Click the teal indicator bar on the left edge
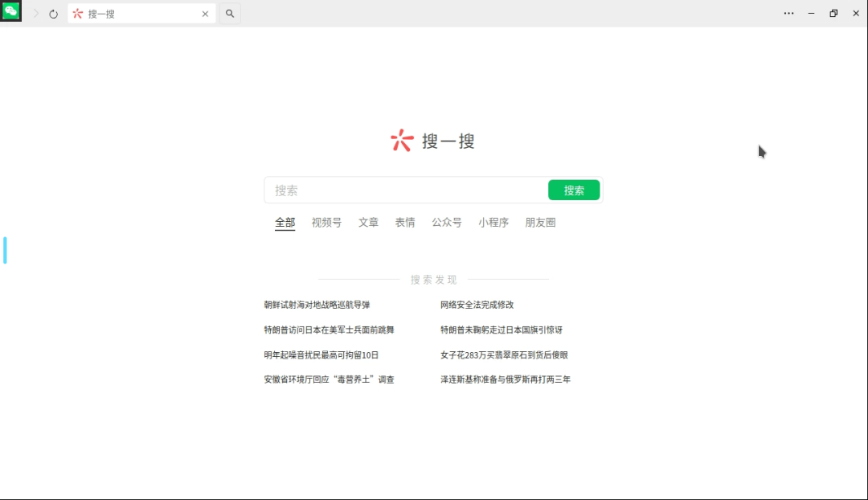This screenshot has width=868, height=500. (4, 250)
